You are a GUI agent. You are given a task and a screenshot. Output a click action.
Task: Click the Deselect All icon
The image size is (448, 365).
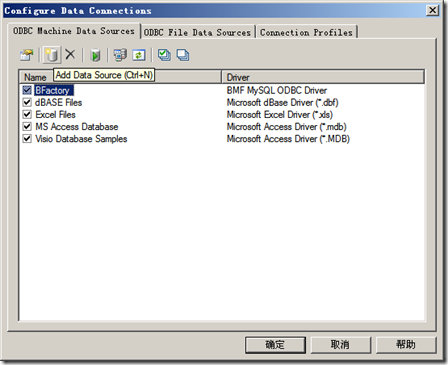tap(183, 55)
